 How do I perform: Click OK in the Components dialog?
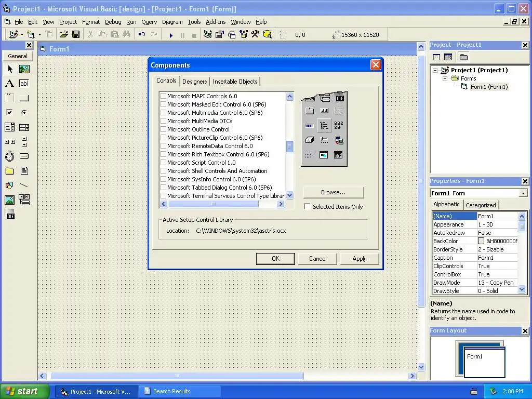tap(275, 259)
